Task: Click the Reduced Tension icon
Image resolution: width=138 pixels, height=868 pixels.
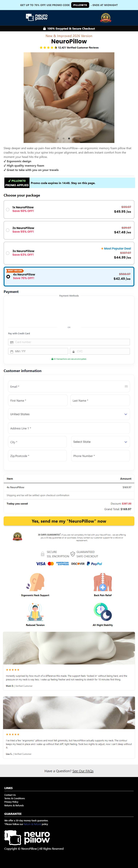Action: 35,612
